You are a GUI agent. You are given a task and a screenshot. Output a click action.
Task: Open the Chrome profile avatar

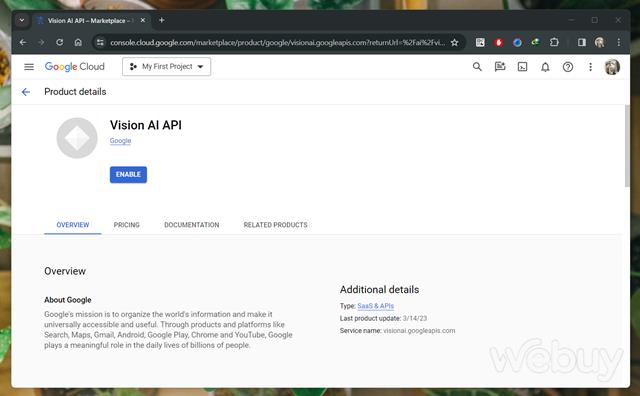[x=600, y=42]
